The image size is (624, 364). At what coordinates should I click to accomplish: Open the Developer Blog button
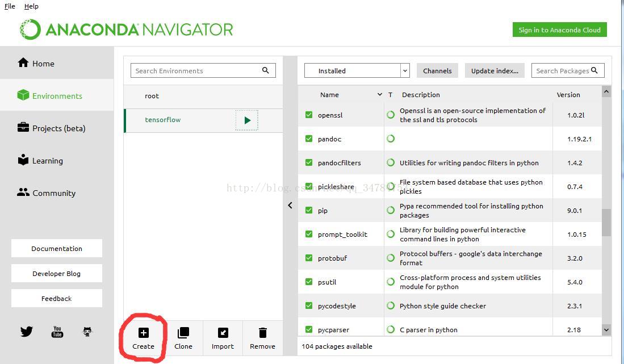click(57, 273)
